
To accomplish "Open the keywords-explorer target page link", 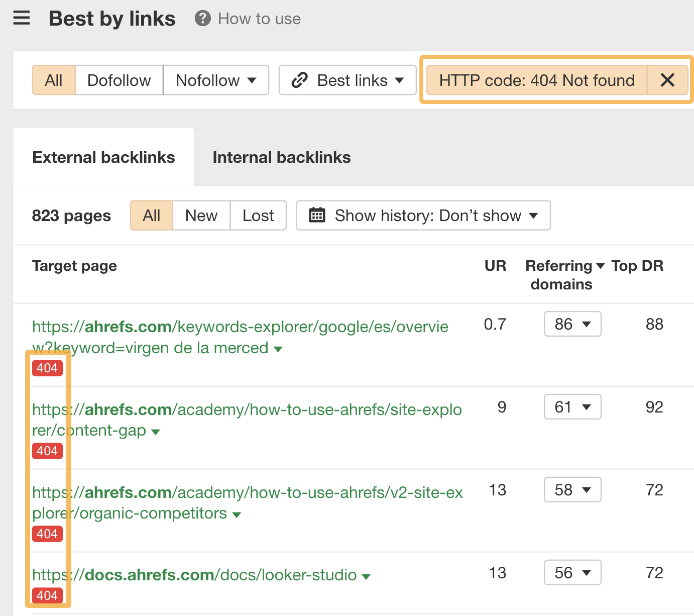I will click(x=226, y=327).
